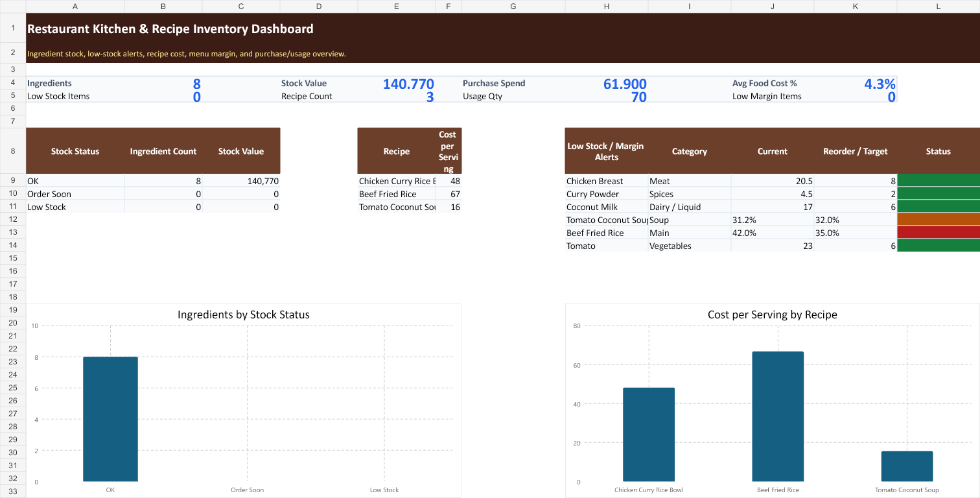This screenshot has height=498, width=980.
Task: Select column header A
Action: click(75, 6)
